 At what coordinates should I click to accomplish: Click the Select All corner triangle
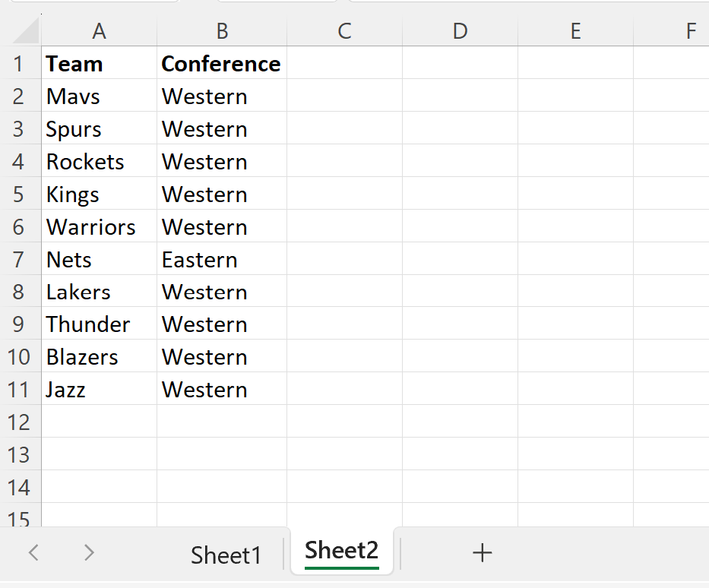click(x=21, y=31)
